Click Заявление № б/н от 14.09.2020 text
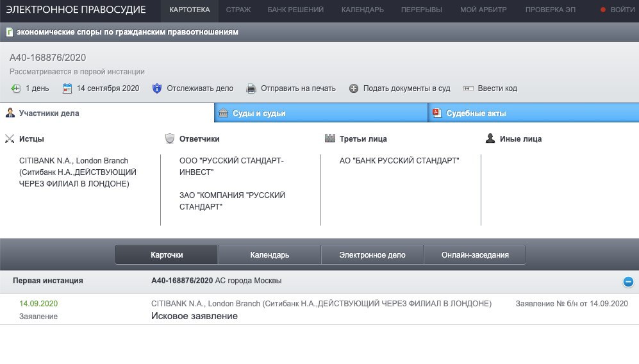 tap(572, 303)
